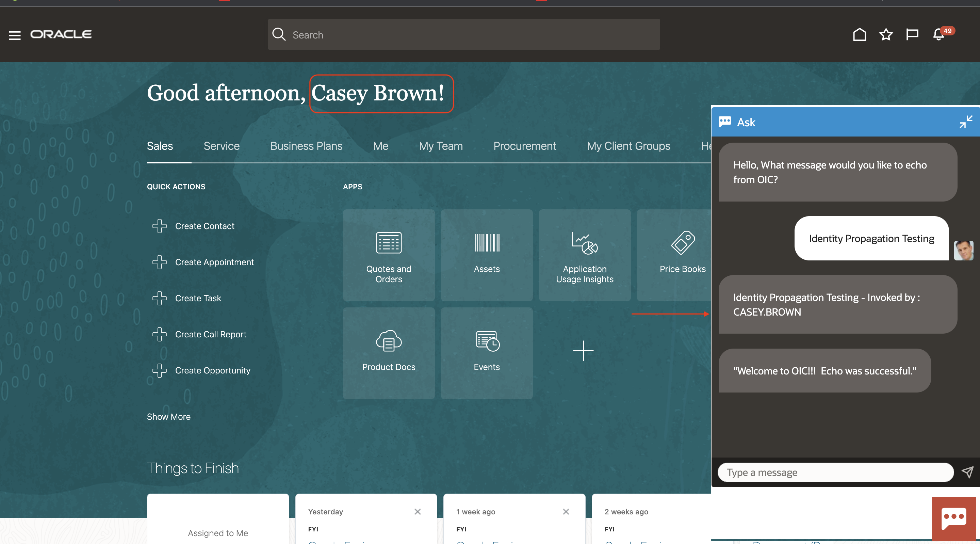This screenshot has width=980, height=544.
Task: Open Favorites star icon
Action: [x=886, y=35]
